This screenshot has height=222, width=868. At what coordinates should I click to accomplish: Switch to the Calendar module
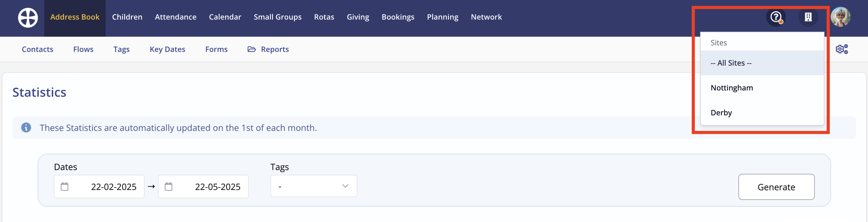point(225,17)
